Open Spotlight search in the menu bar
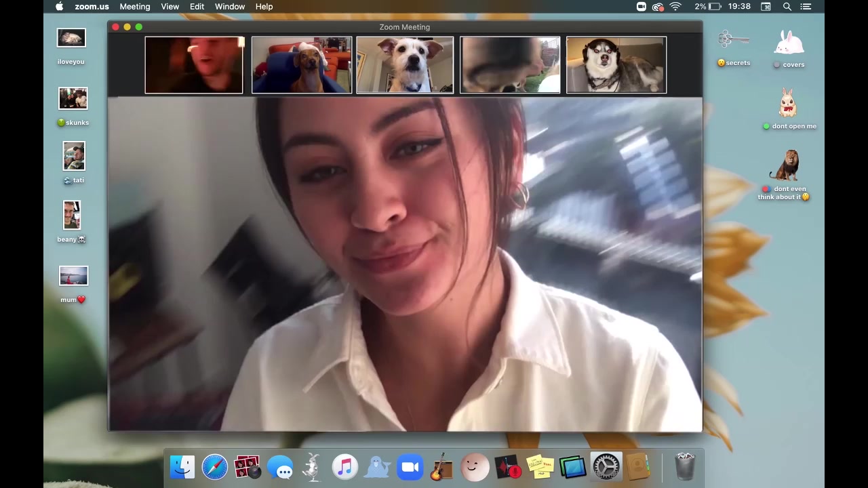Image resolution: width=868 pixels, height=488 pixels. point(787,7)
